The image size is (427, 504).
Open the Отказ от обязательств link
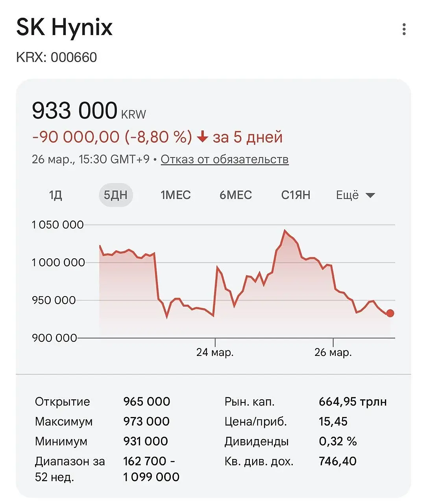click(x=224, y=159)
